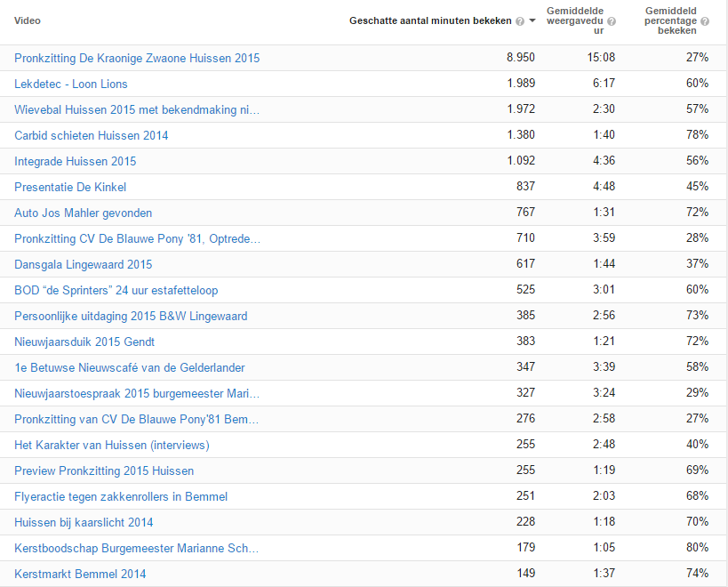
Task: Sort by Gemiddeld percentage bekeken header
Action: (x=670, y=20)
